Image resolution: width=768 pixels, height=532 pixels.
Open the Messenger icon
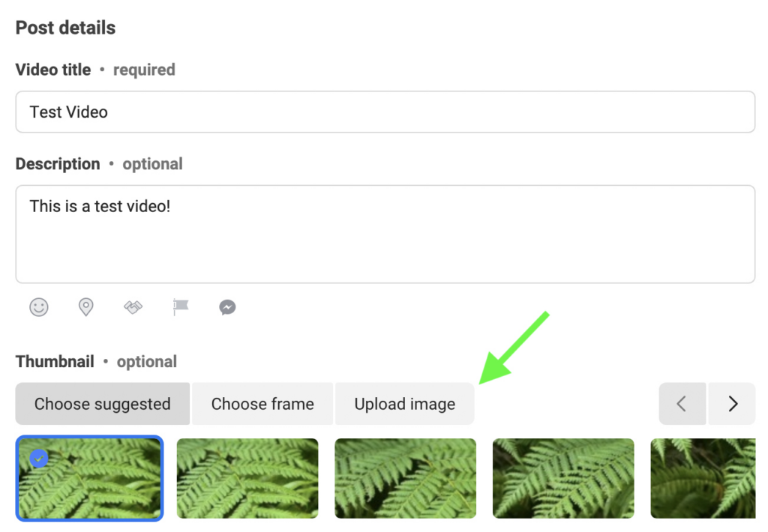(x=226, y=307)
